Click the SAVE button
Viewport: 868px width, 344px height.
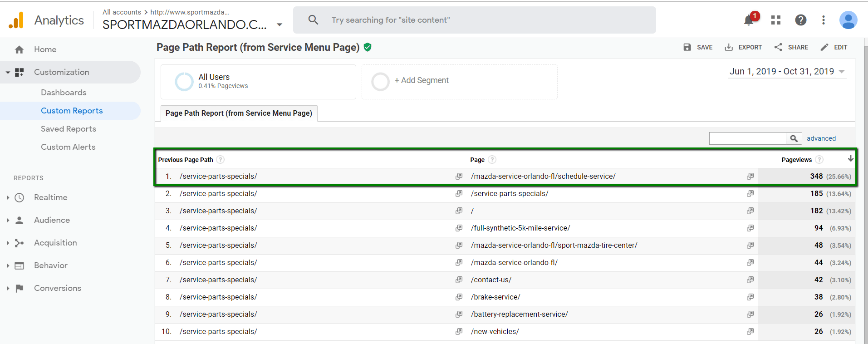coord(698,47)
